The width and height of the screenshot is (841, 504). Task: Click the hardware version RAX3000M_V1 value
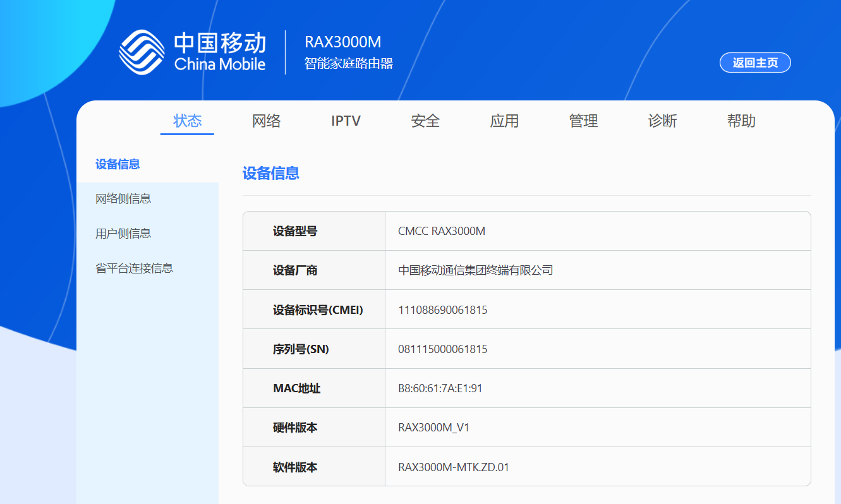(x=433, y=428)
